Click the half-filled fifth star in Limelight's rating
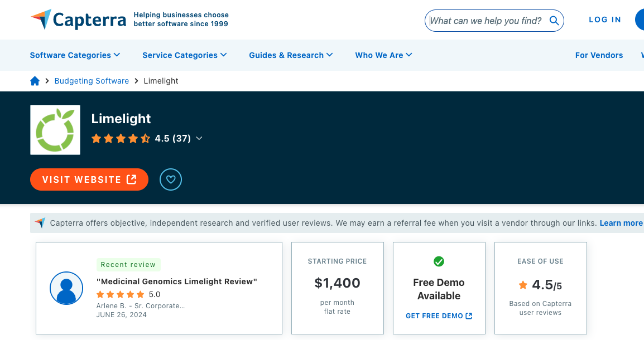 click(145, 138)
